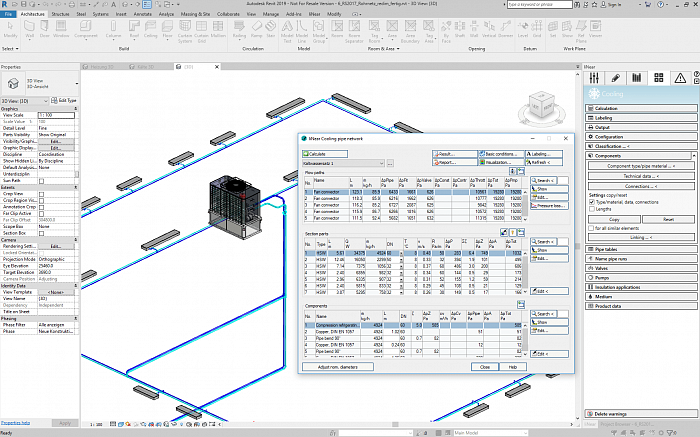700x437 pixels.
Task: Click the Basic conditions button
Action: click(x=501, y=154)
